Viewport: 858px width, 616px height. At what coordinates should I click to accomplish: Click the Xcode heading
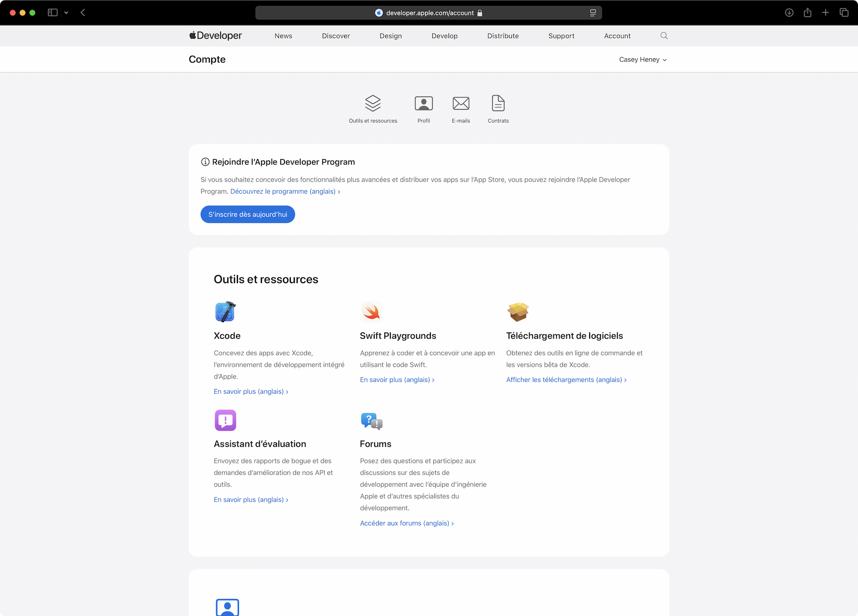pyautogui.click(x=227, y=336)
